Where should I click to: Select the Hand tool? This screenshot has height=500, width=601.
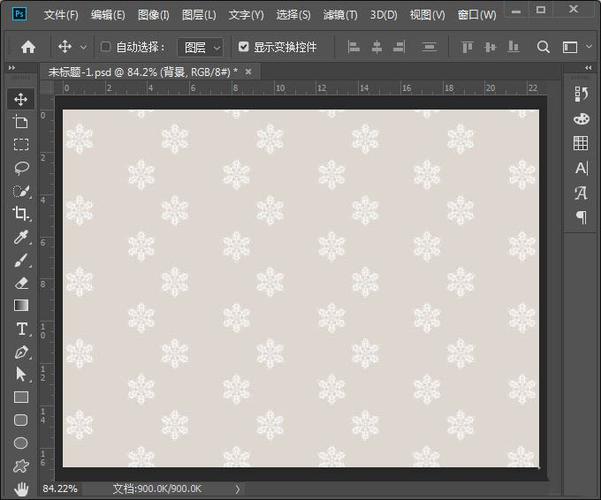coord(21,489)
